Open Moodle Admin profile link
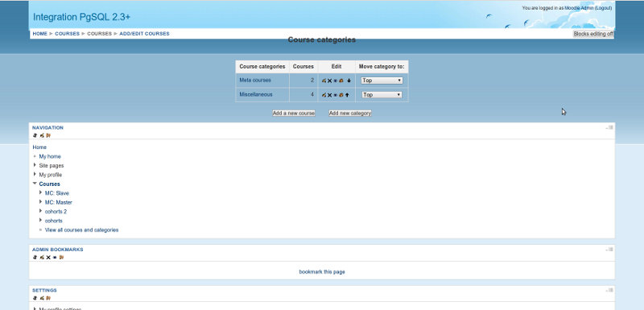Image resolution: width=644 pixels, height=310 pixels. [x=579, y=8]
